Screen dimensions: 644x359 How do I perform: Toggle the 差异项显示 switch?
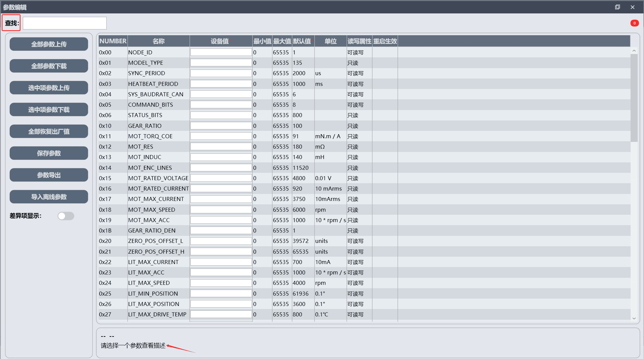click(x=66, y=216)
